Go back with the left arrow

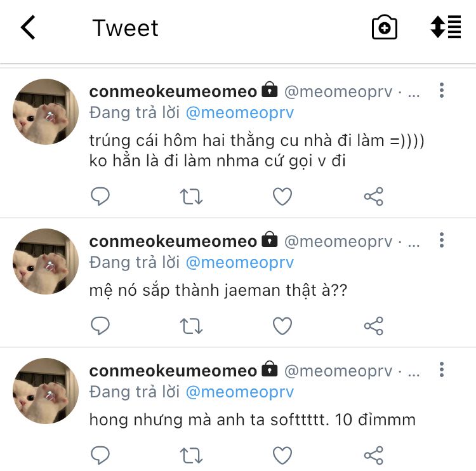tap(28, 27)
